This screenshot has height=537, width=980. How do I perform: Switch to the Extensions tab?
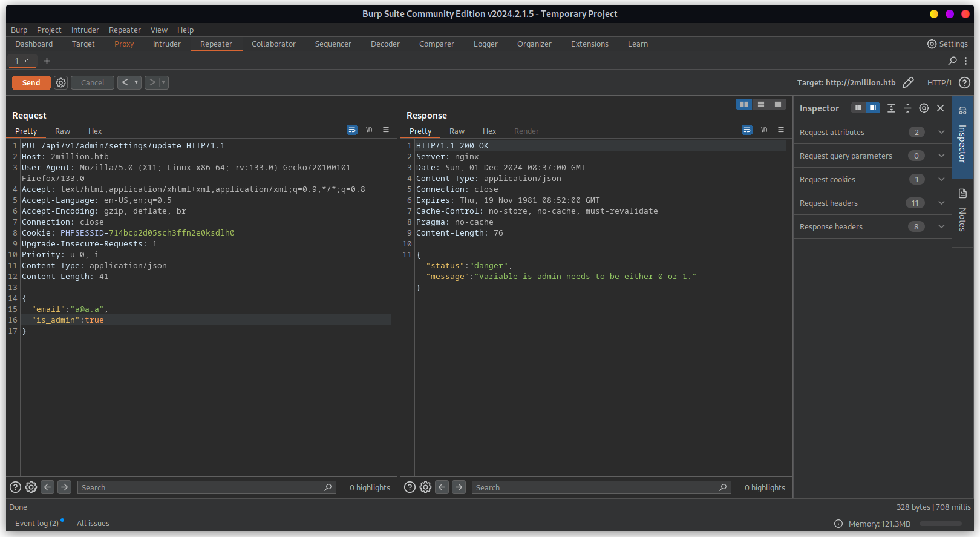(x=590, y=44)
